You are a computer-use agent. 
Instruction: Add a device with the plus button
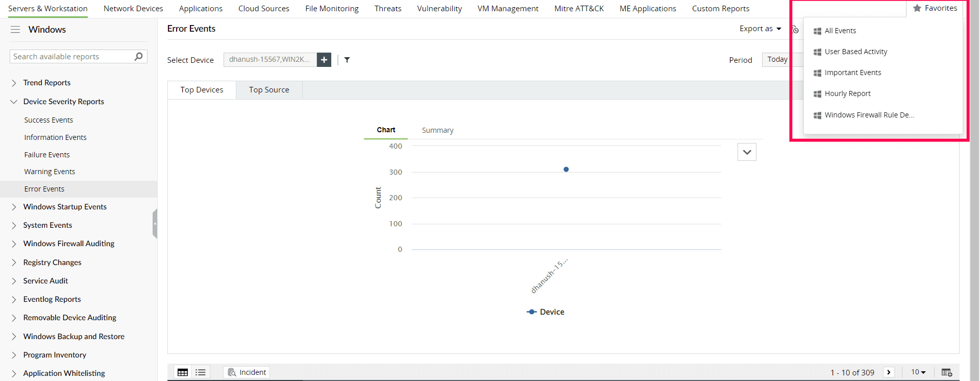(x=324, y=60)
